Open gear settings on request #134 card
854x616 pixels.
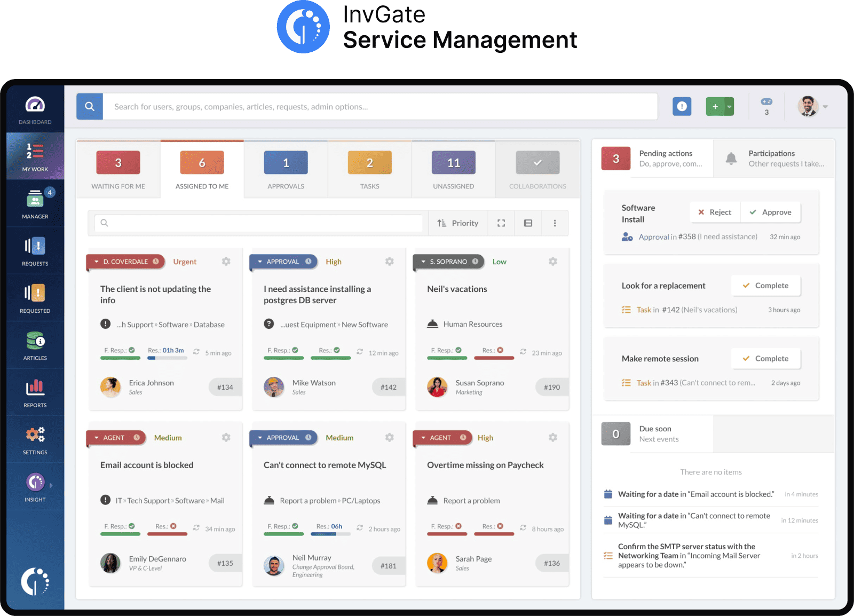[226, 262]
